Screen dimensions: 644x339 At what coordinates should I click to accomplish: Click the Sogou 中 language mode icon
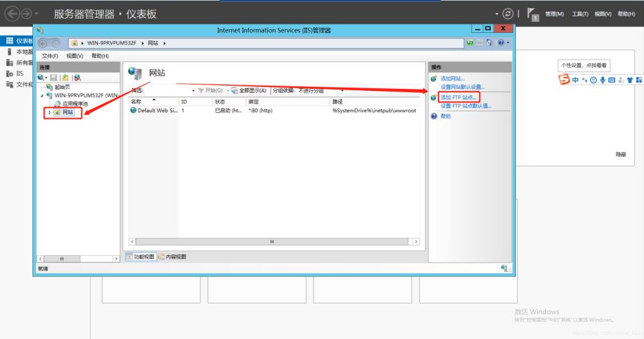pos(575,80)
